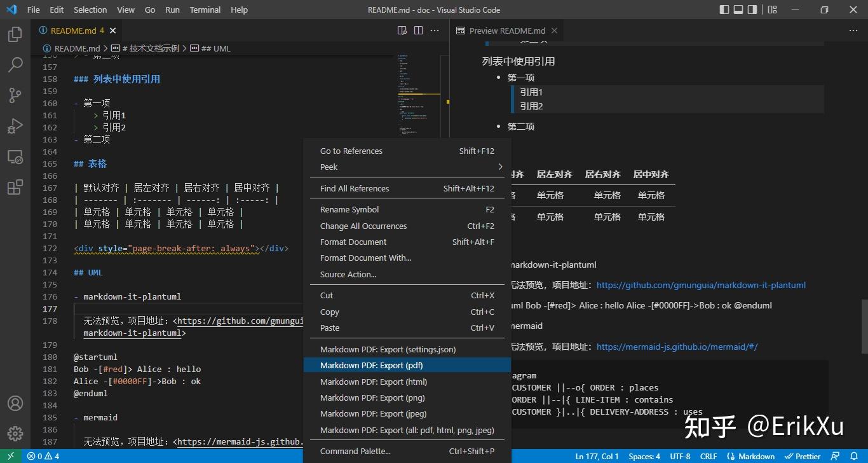Open the Remote Explorer view

[15, 156]
